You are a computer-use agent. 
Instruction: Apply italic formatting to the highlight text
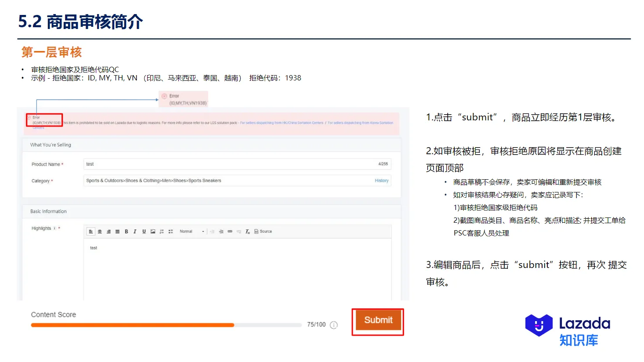click(x=134, y=232)
